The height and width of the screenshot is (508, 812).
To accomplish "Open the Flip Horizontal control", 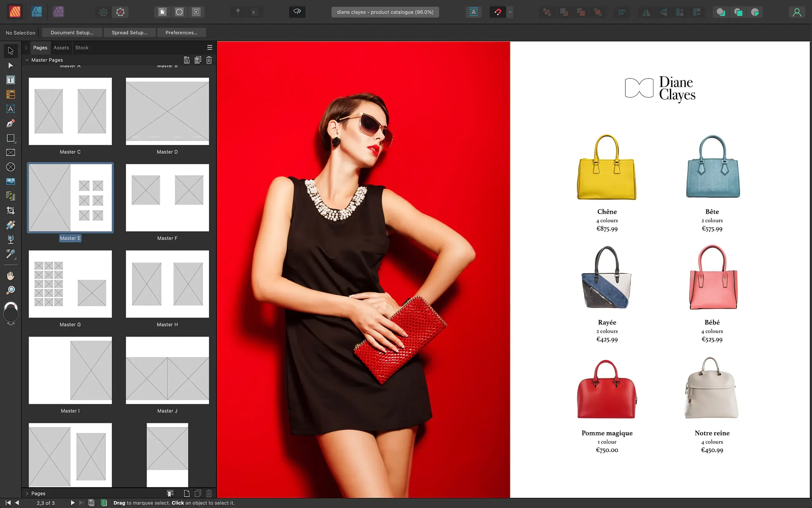I will pyautogui.click(x=646, y=12).
